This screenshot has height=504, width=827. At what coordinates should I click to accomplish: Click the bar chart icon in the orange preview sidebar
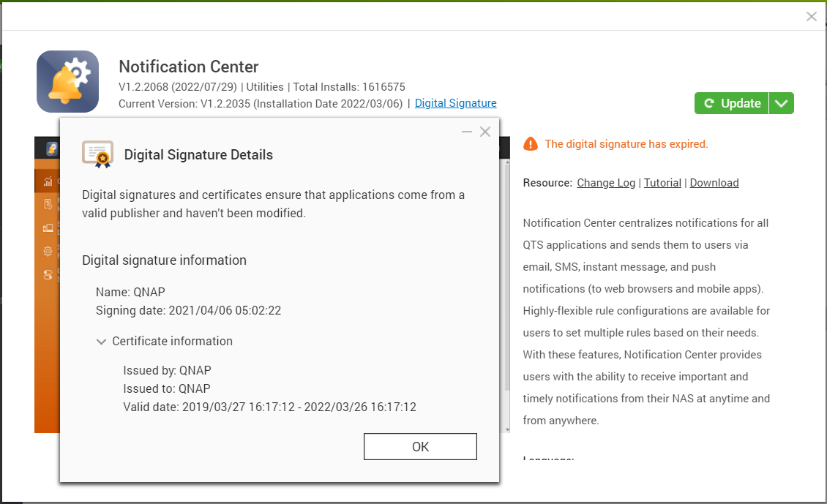(x=48, y=181)
